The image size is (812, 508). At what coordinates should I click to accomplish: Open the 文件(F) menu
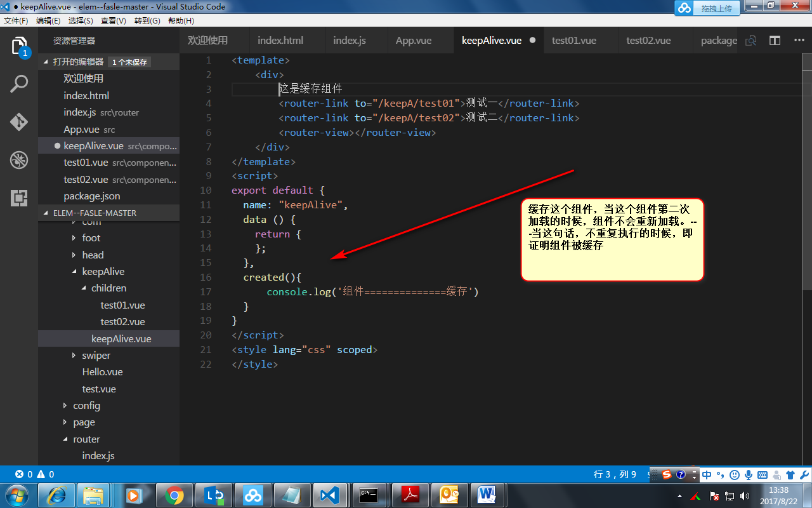(16, 21)
